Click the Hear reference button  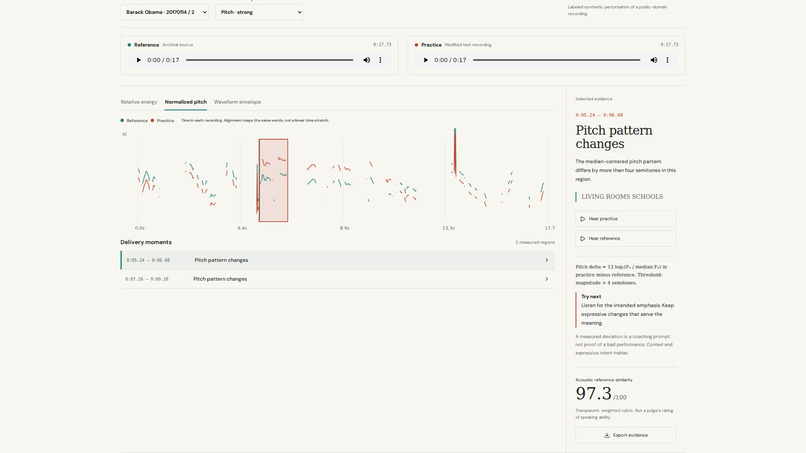tap(626, 239)
